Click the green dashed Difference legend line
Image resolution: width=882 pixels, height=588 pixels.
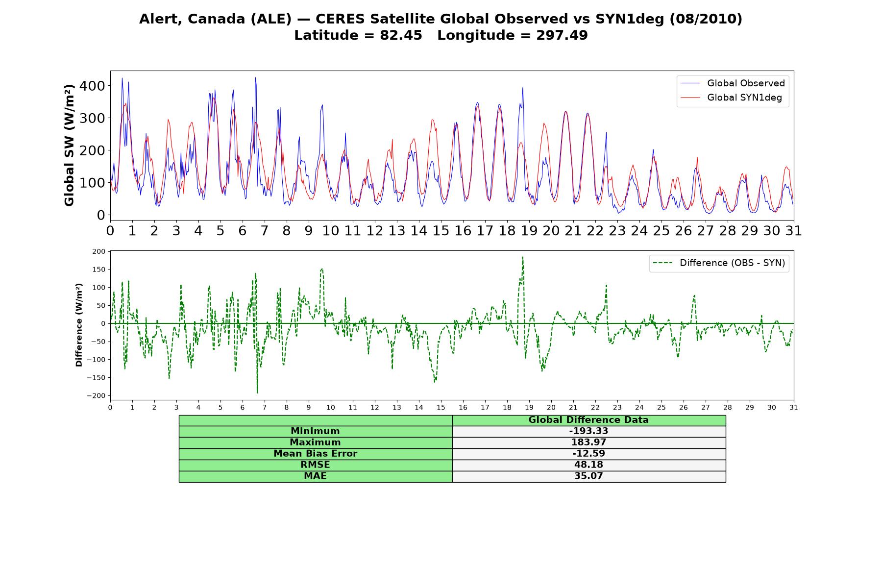[x=663, y=263]
